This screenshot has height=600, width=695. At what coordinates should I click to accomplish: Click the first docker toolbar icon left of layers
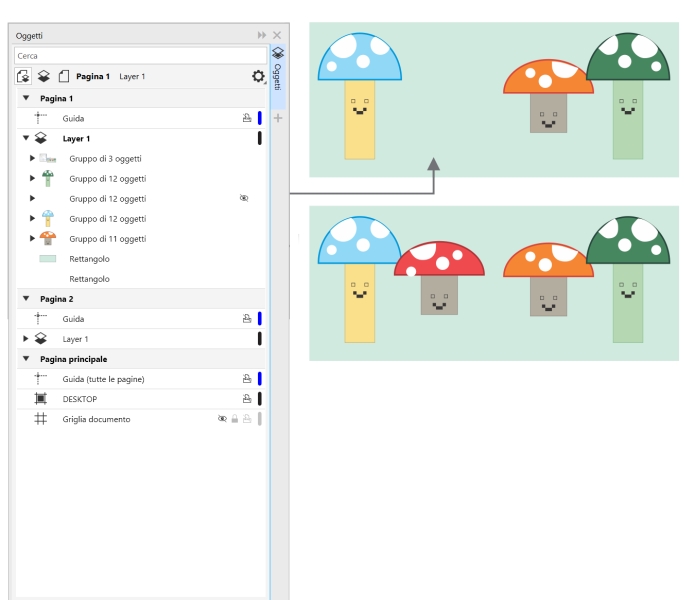coord(24,77)
